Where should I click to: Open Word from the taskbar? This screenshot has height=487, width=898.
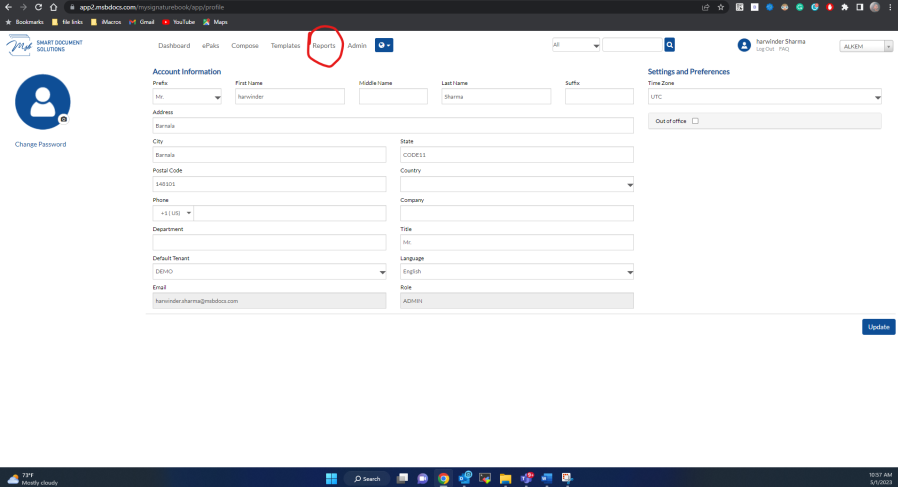coord(546,478)
